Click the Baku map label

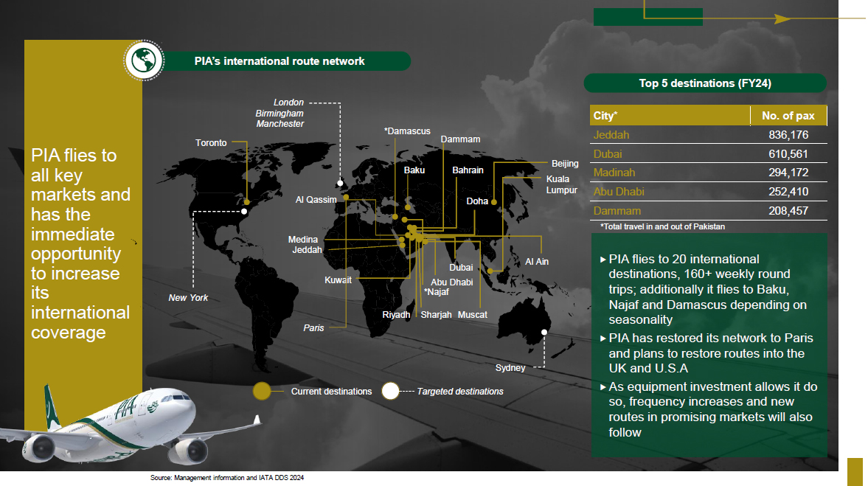click(x=414, y=170)
